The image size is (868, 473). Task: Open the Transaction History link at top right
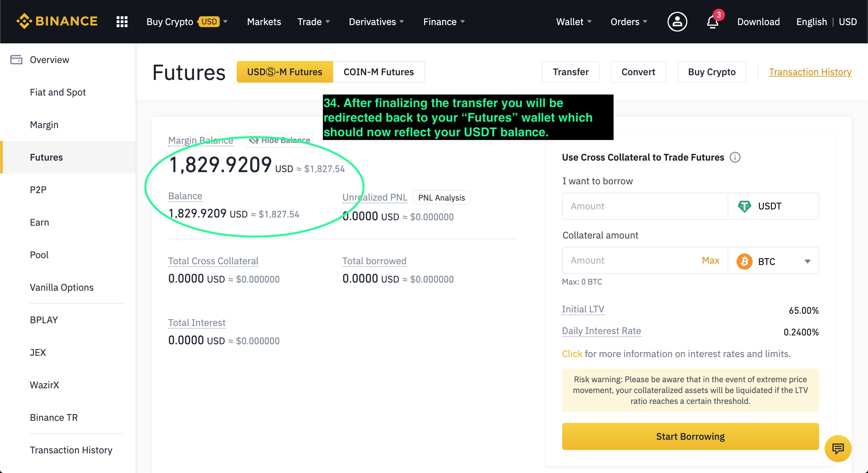[810, 72]
